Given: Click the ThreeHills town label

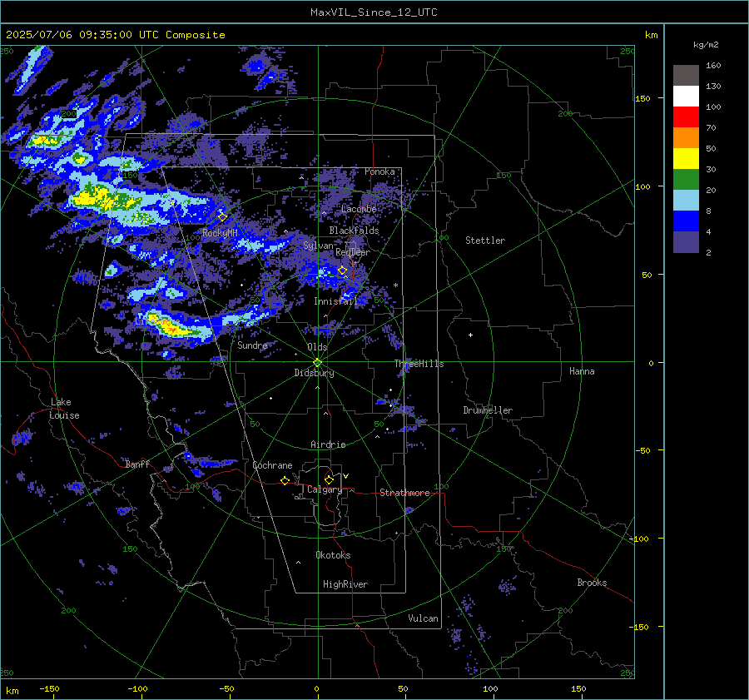Looking at the screenshot, I should tap(419, 364).
